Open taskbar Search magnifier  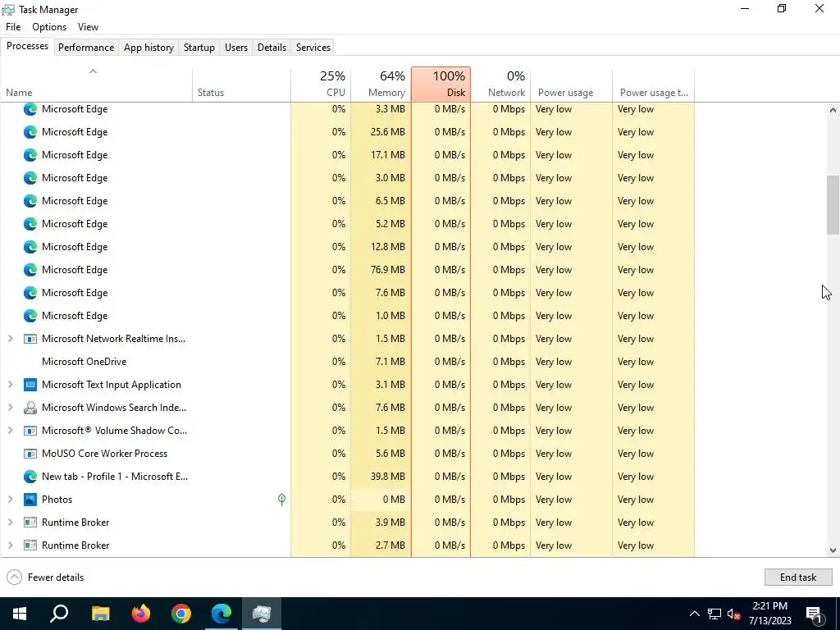point(59,614)
